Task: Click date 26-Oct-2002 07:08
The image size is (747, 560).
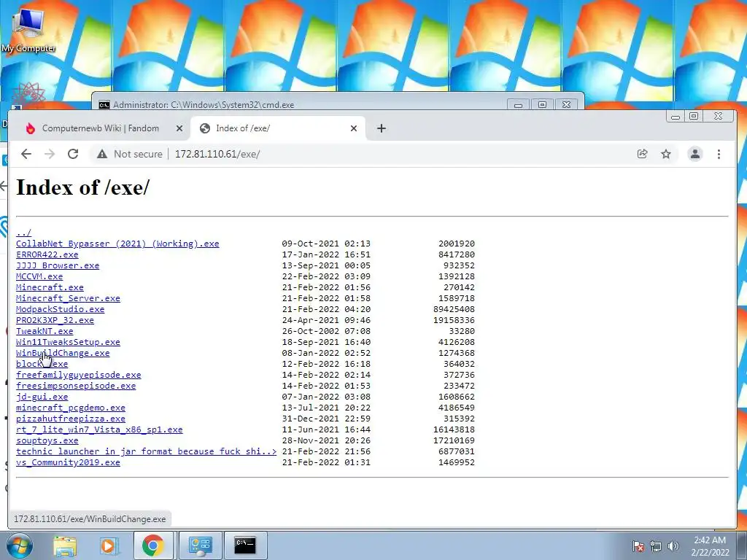Action: (x=326, y=331)
